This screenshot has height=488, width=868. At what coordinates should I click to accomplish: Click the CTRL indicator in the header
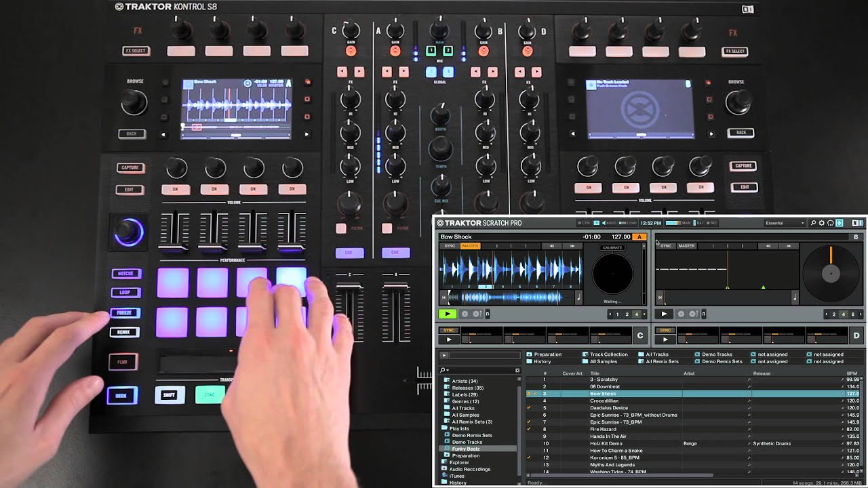[x=584, y=223]
